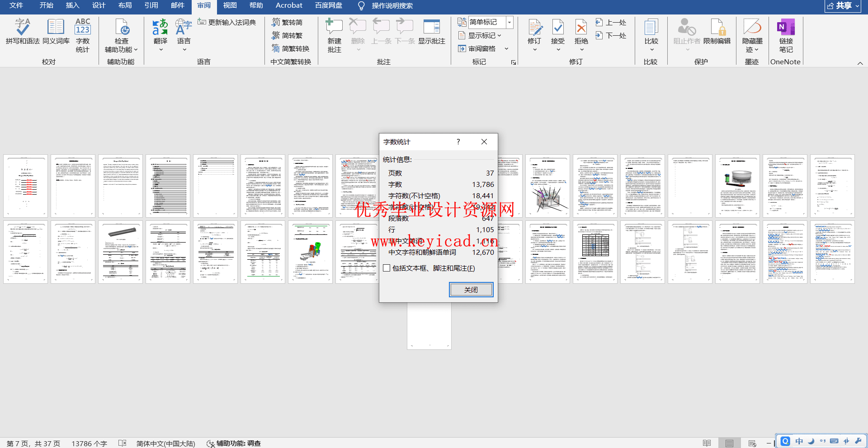
Task: Jump to next change (下一处)
Action: click(611, 35)
